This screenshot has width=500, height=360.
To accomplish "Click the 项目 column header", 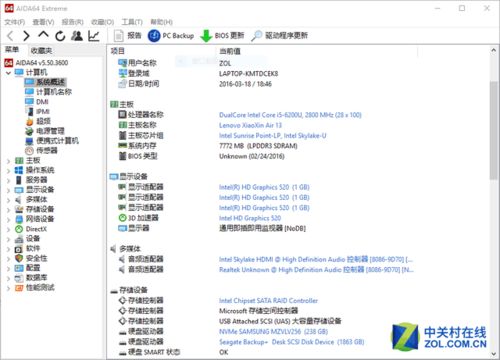I will 117,51.
